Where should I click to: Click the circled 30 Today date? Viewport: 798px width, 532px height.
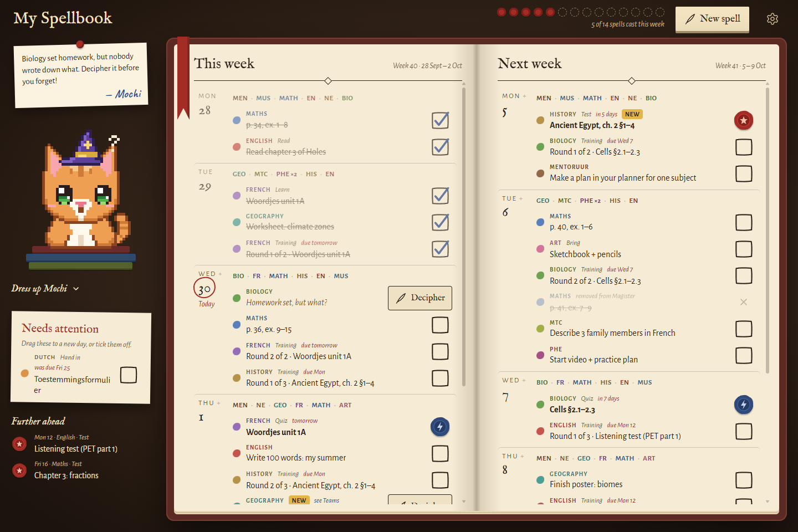(204, 288)
